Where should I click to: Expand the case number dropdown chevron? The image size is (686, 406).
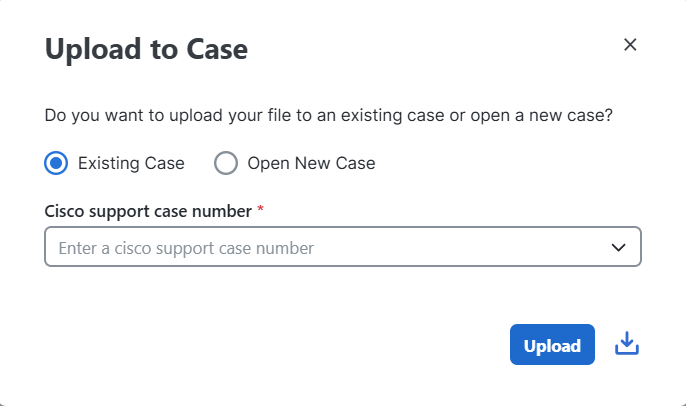click(x=619, y=247)
